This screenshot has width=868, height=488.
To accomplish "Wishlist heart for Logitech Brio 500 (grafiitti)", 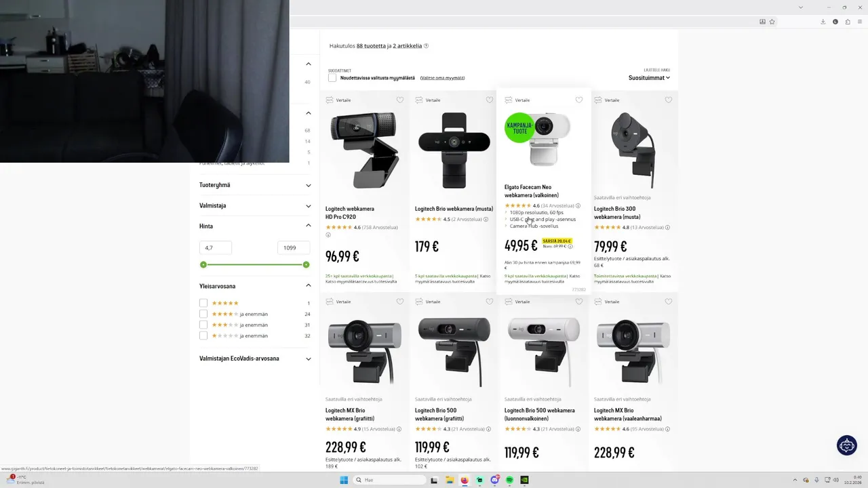I will pos(490,302).
